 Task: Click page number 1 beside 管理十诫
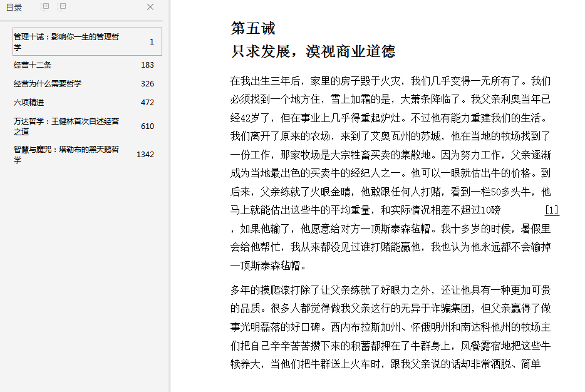coord(152,42)
